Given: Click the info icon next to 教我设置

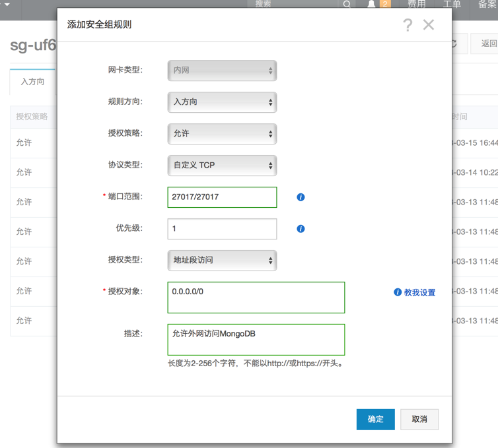Looking at the screenshot, I should [x=398, y=292].
